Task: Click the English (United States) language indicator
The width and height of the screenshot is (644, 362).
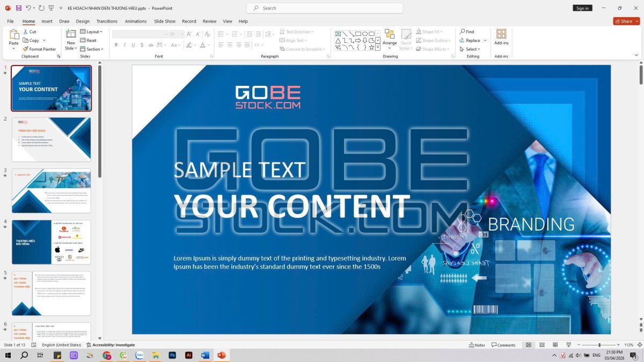Action: pyautogui.click(x=62, y=345)
